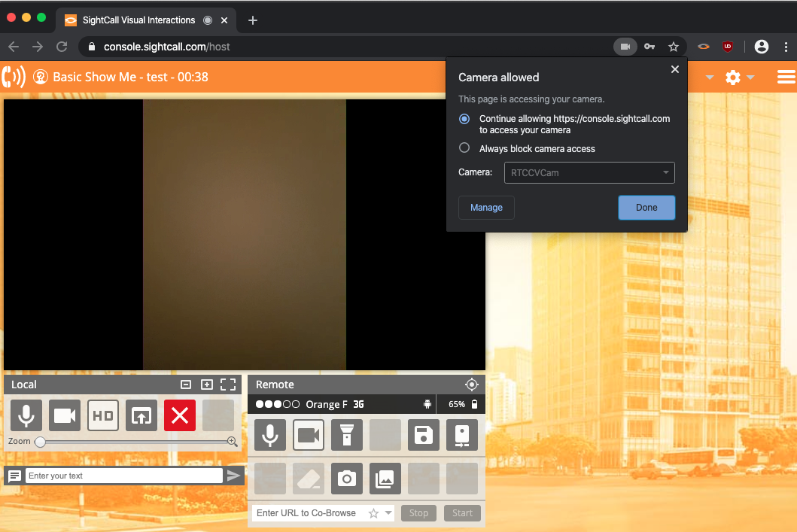Image resolution: width=797 pixels, height=532 pixels.
Task: Share the remote device screen
Action: point(462,435)
